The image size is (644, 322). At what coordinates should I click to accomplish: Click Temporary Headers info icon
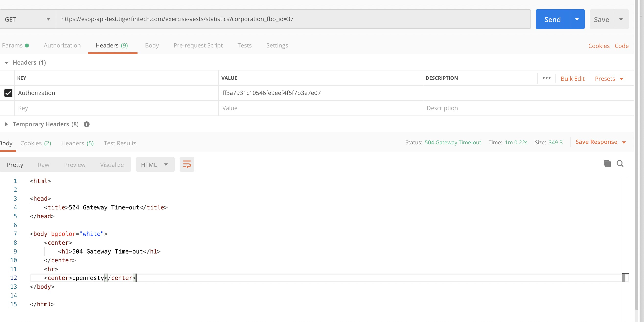[x=87, y=124]
